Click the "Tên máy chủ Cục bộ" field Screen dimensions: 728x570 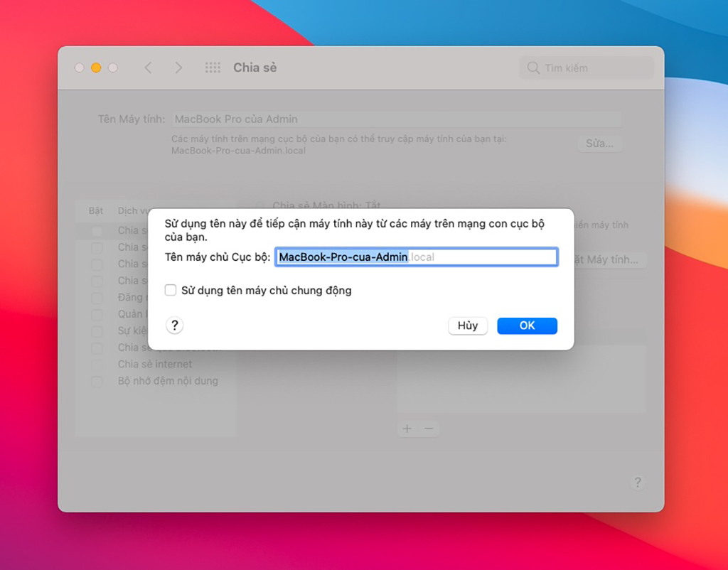click(x=417, y=257)
